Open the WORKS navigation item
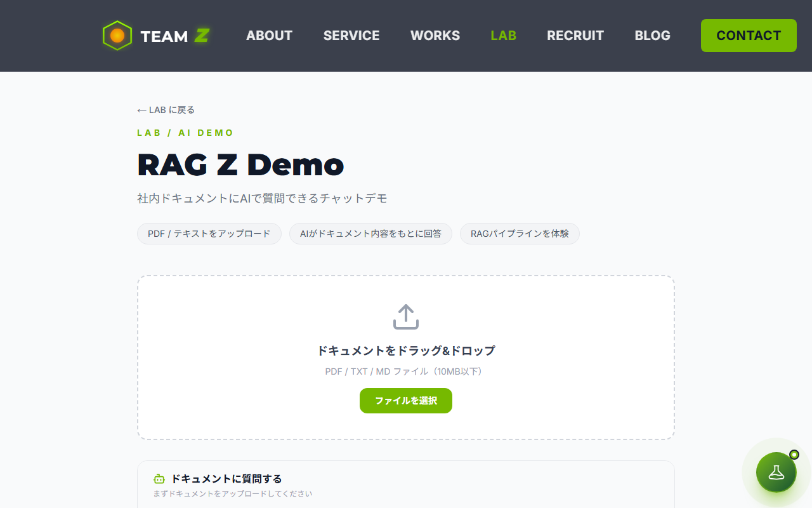Screen dimensions: 812x508 (435, 36)
